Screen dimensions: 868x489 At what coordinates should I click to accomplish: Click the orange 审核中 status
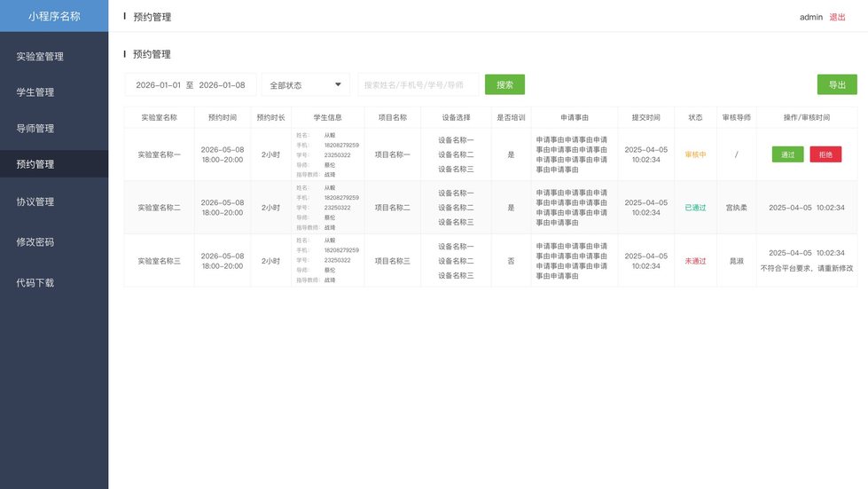(x=695, y=154)
